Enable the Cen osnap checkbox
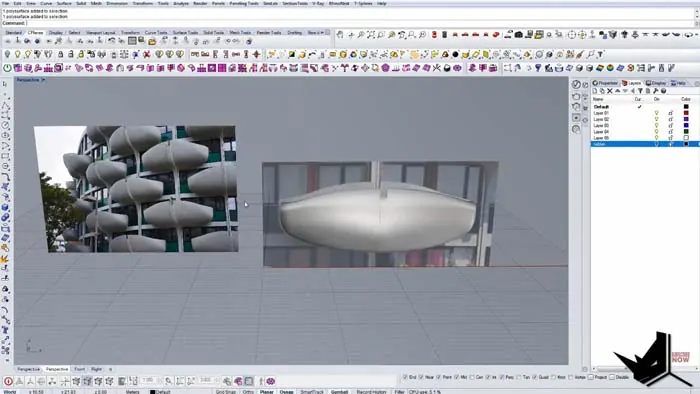 point(472,377)
